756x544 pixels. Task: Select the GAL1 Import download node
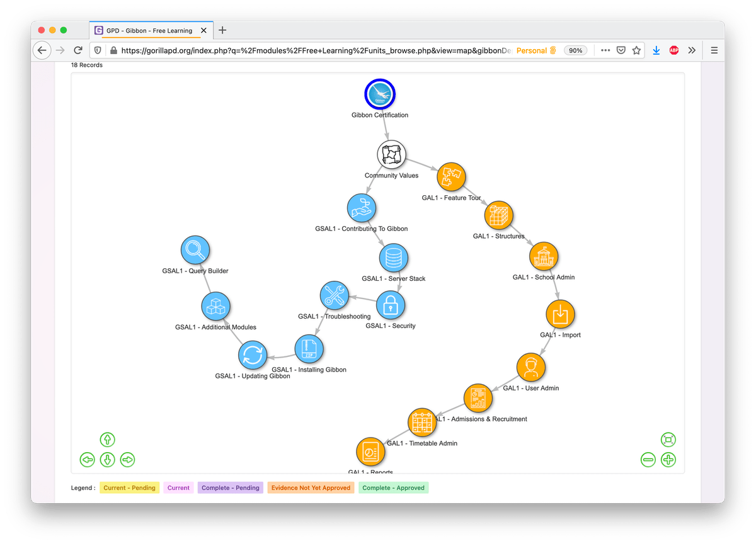coord(560,314)
